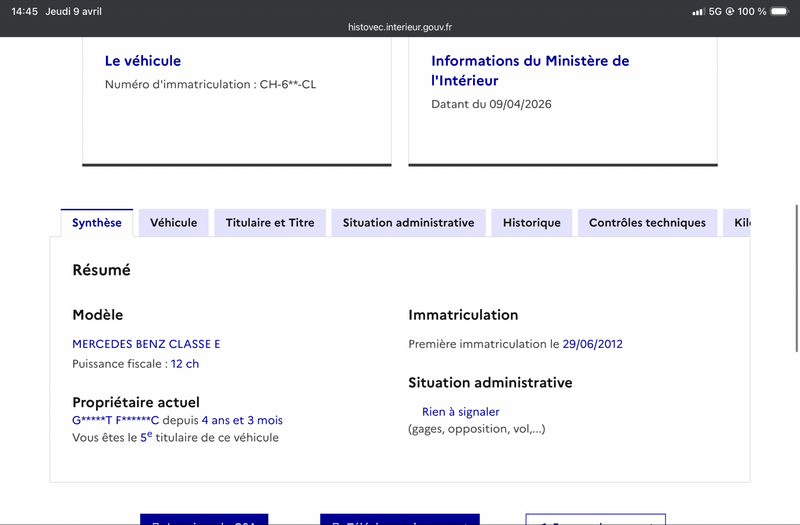The width and height of the screenshot is (800, 525).
Task: Tap the histovec.interieur.gouv.fr address bar
Action: tap(400, 27)
